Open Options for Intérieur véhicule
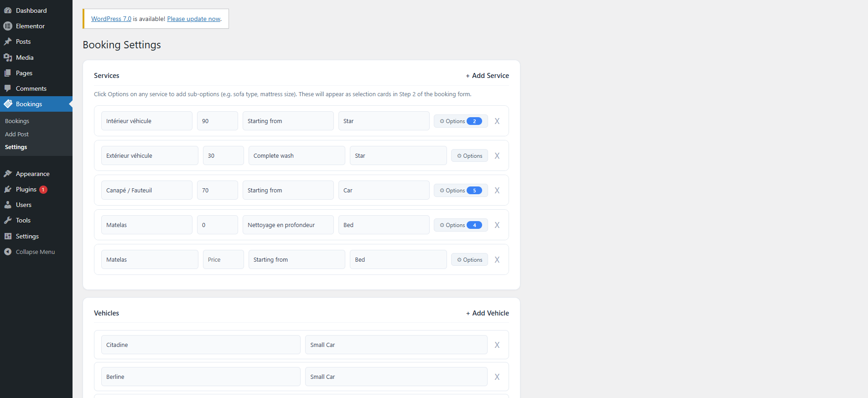The width and height of the screenshot is (868, 398). (461, 121)
